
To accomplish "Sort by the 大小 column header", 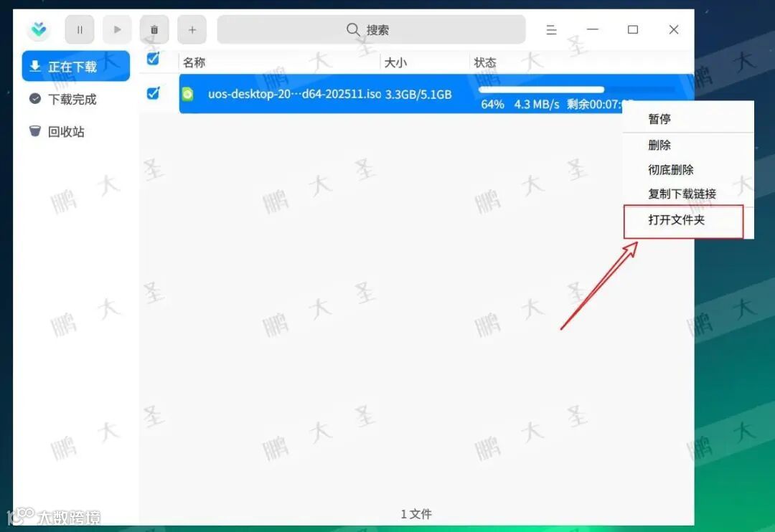I will [395, 62].
